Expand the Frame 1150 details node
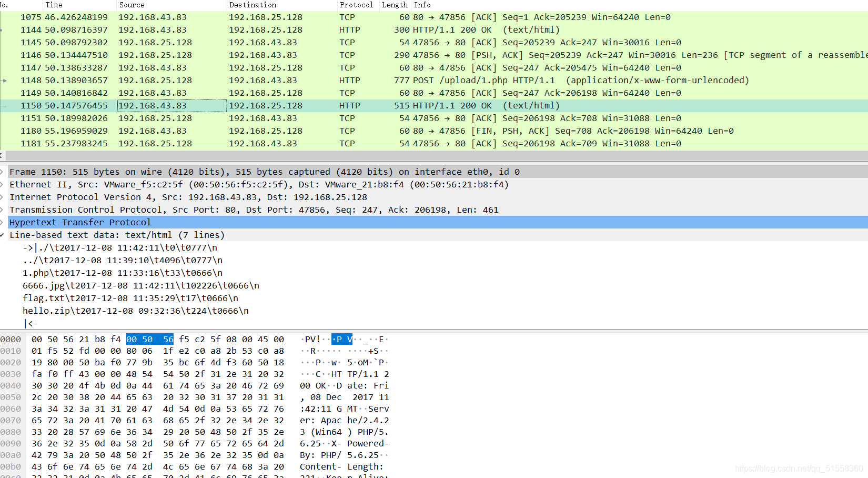Viewport: 868px width, 478px height. point(3,172)
